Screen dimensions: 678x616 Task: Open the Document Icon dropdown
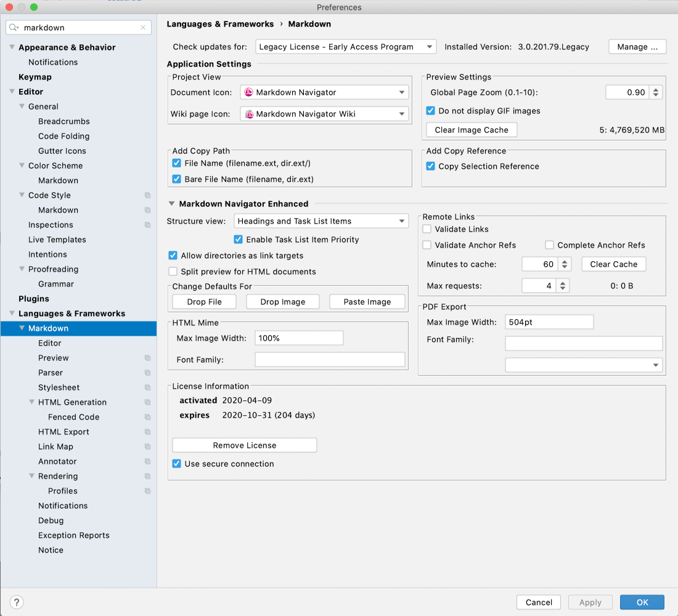(324, 92)
